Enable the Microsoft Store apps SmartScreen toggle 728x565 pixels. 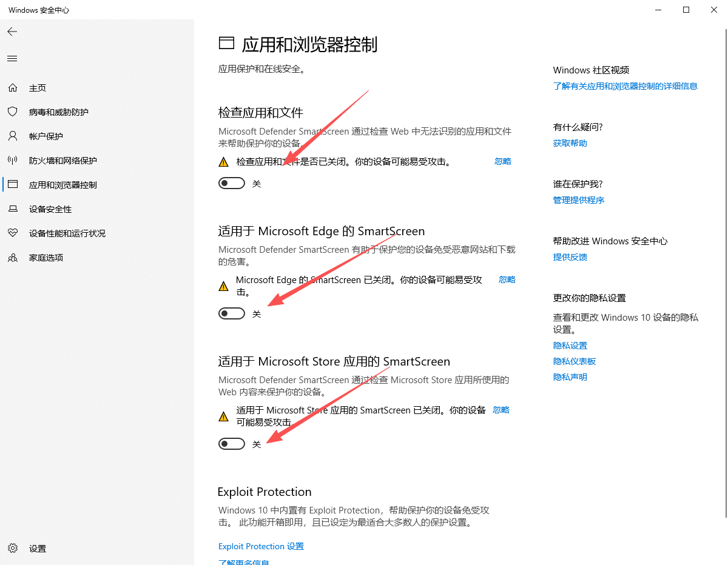pos(232,444)
